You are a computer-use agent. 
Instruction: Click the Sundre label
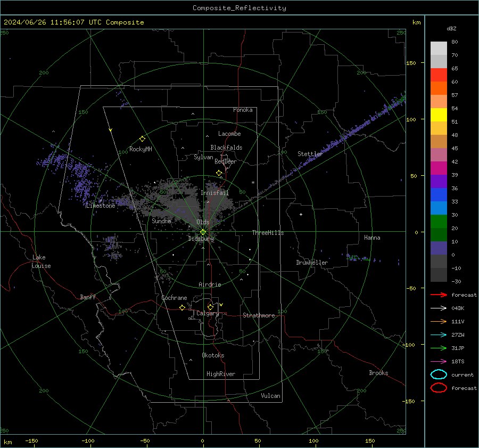(x=162, y=221)
